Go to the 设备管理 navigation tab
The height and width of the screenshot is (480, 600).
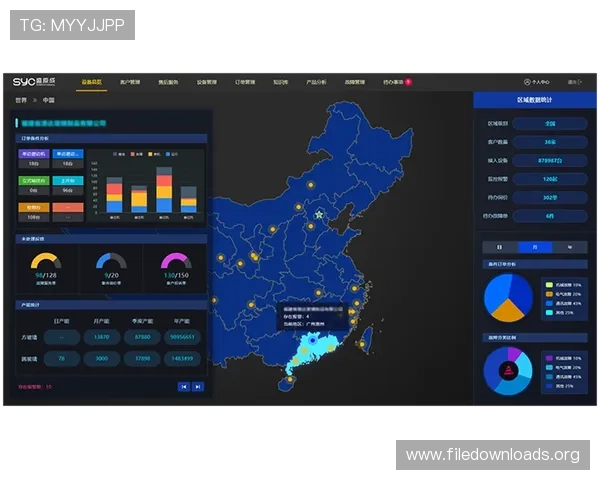coord(207,82)
